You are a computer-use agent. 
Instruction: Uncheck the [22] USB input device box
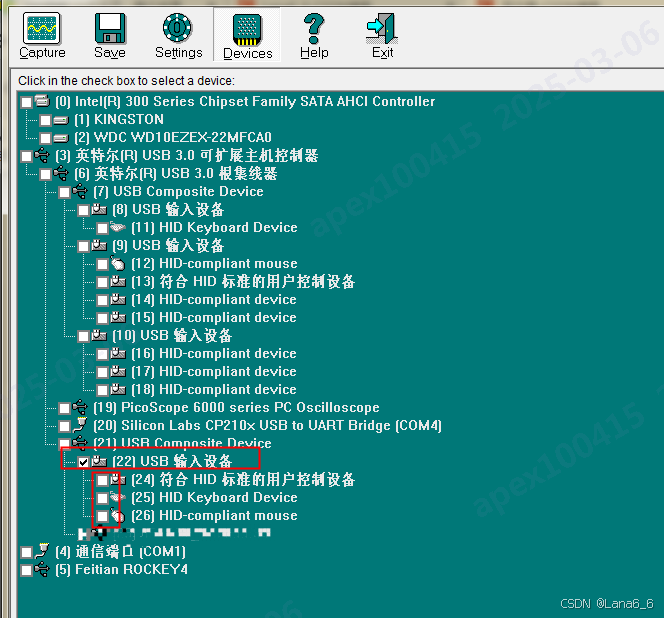(x=83, y=462)
